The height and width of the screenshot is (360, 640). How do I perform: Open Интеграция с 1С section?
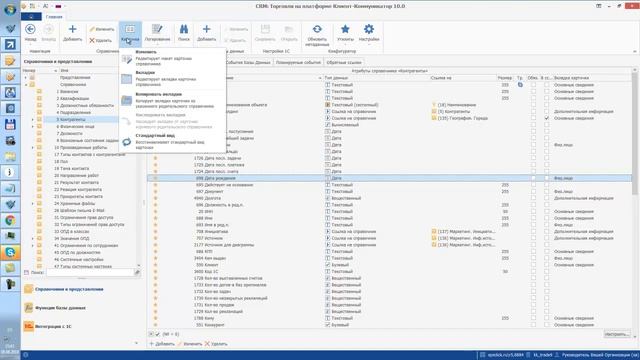pos(53,327)
